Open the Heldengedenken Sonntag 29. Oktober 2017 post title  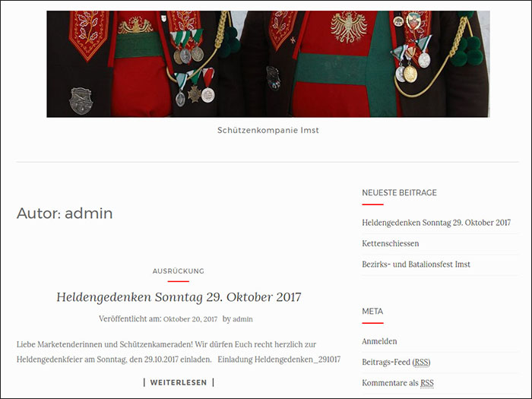point(179,297)
